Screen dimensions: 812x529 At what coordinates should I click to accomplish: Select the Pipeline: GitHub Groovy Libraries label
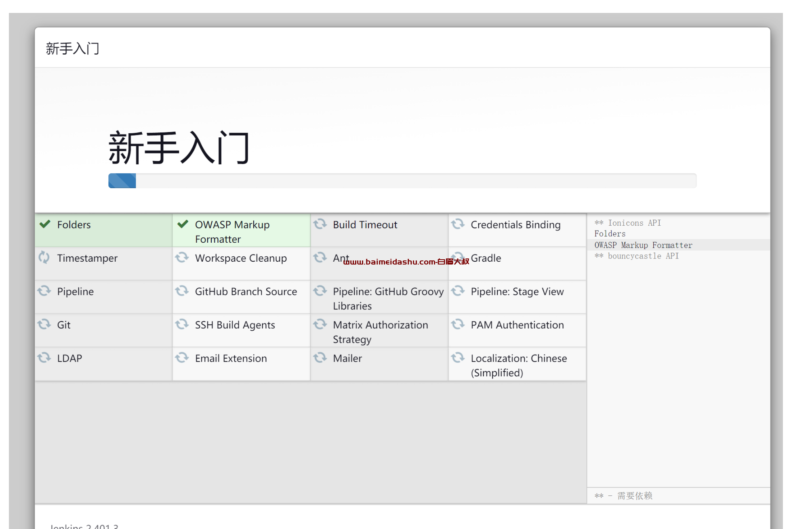coord(388,299)
